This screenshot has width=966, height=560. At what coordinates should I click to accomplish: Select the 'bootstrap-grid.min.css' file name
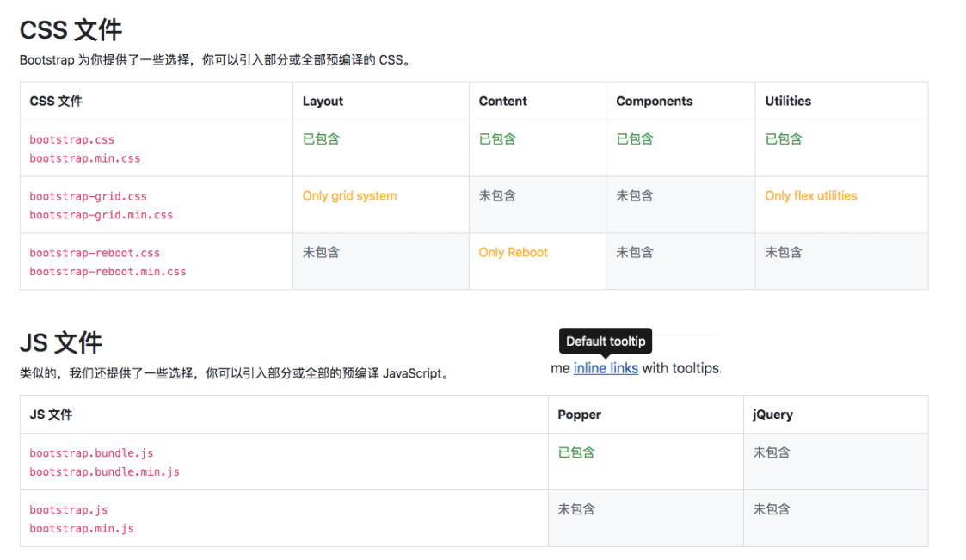click(x=101, y=215)
